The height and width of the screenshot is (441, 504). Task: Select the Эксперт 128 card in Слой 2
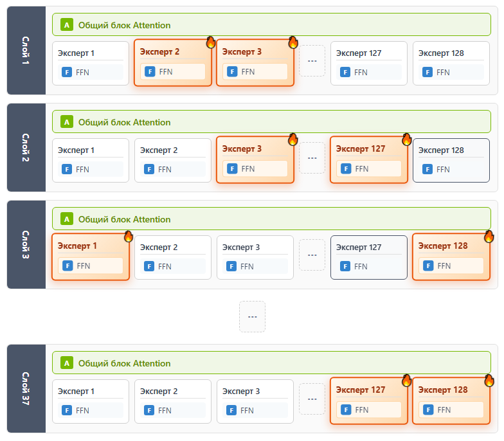pos(451,160)
